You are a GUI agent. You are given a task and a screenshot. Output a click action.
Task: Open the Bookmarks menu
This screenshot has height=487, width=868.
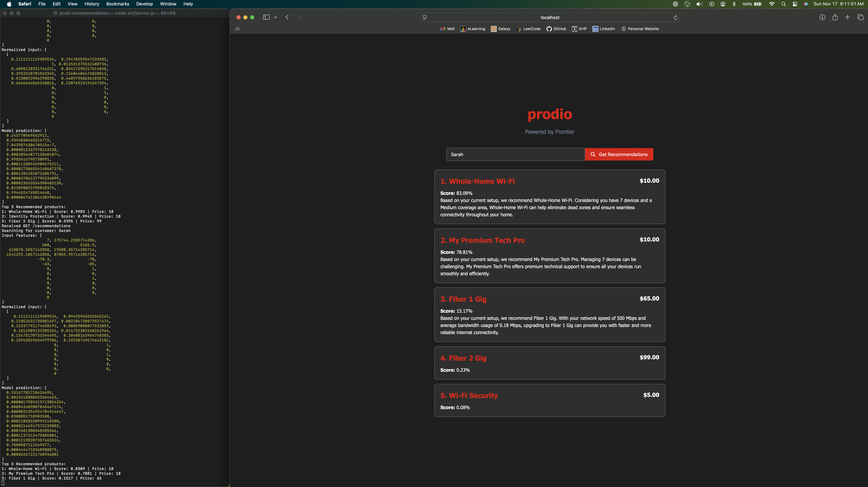(x=118, y=4)
